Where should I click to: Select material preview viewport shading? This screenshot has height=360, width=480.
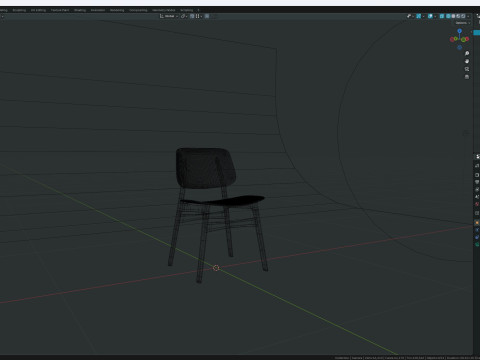[458, 16]
